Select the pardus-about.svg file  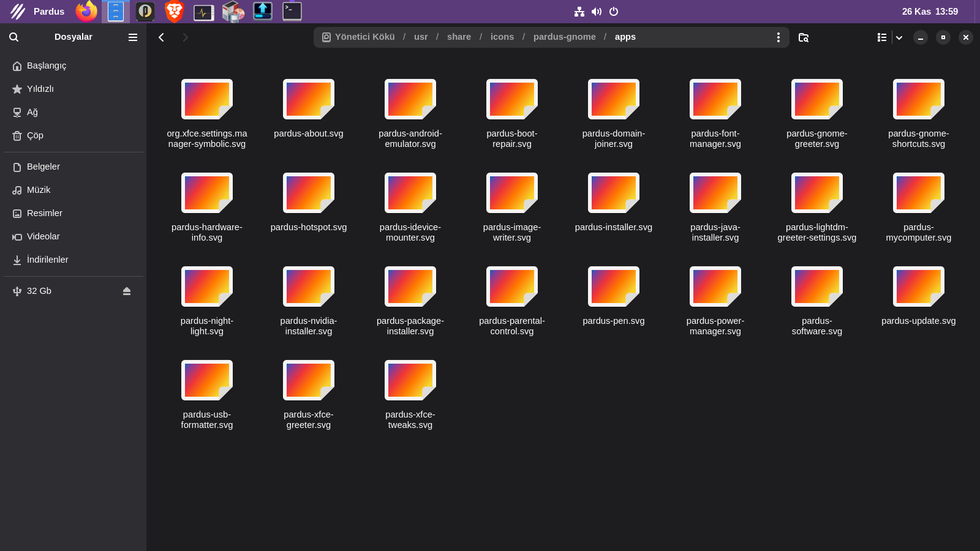(309, 99)
